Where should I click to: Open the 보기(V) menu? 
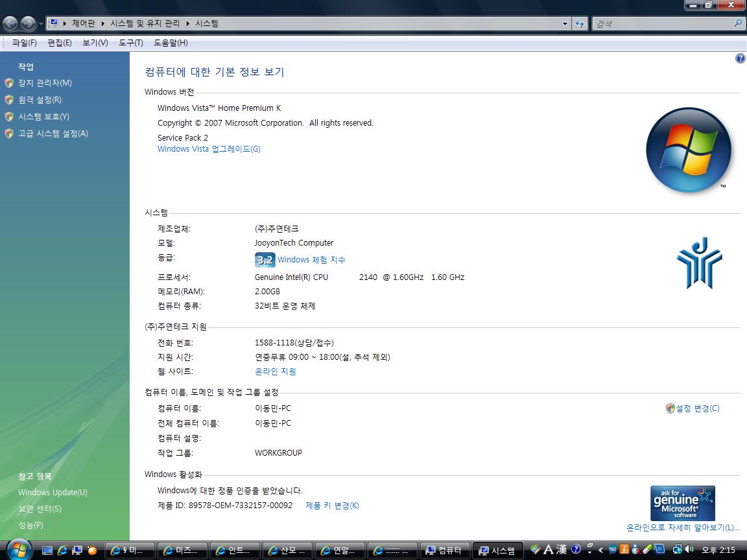pyautogui.click(x=95, y=43)
